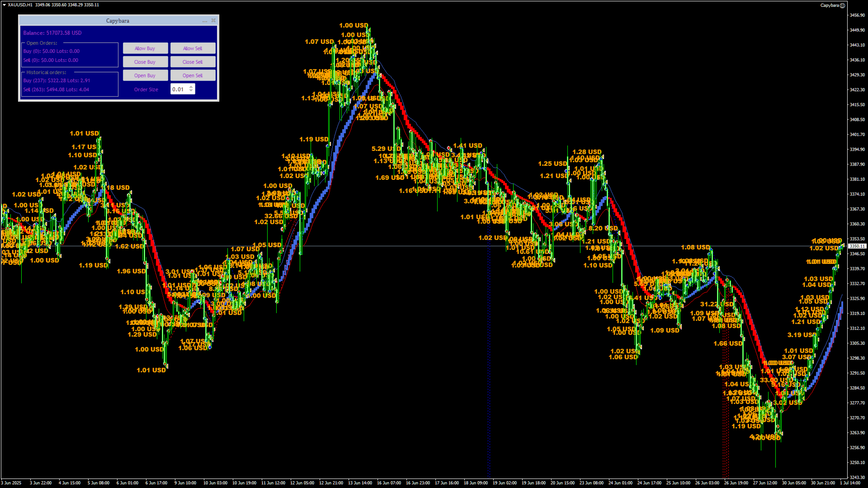Viewport: 868px width, 488px height.
Task: Toggle the Allow Buy button
Action: [x=145, y=48]
